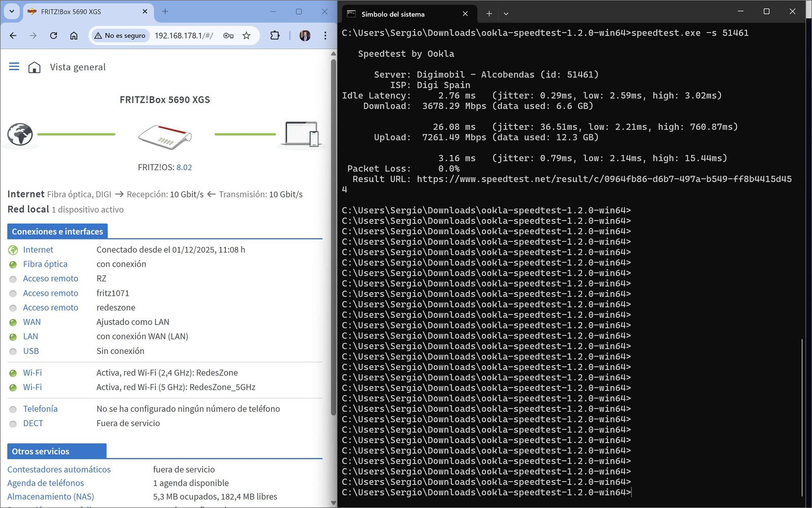Click the green Wi-Fi 2,4 GHz status indicator
The width and height of the screenshot is (812, 508).
[x=13, y=372]
